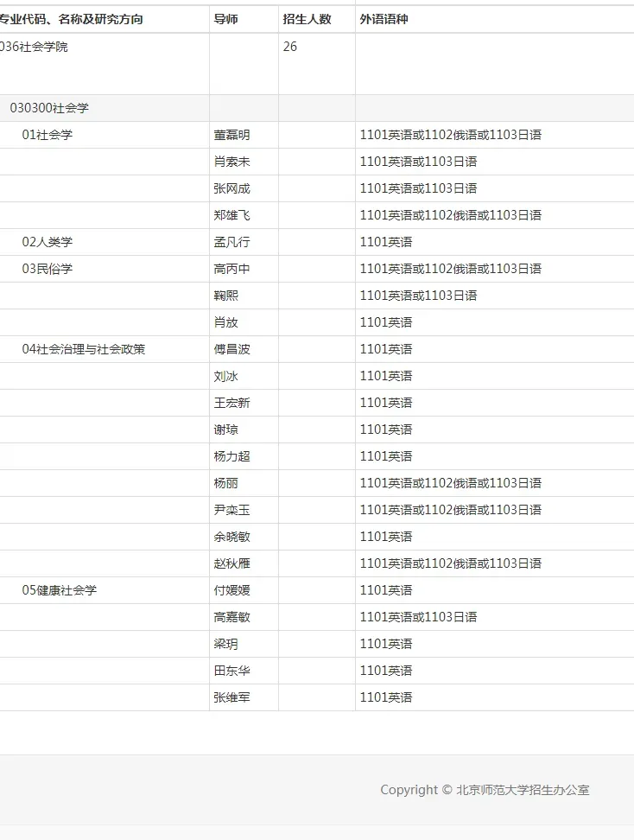634x840 pixels.
Task: Click advisor name 郑雄飞
Action: coord(231,215)
